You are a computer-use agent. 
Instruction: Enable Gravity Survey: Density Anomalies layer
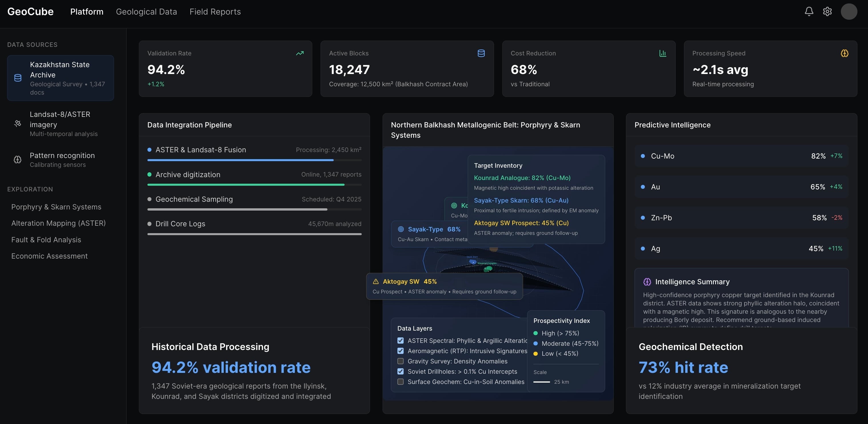[x=401, y=361]
